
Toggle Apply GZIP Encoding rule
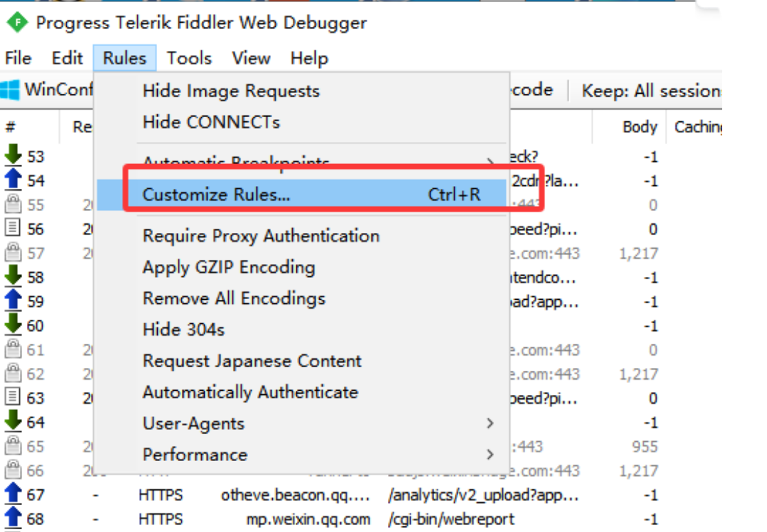[x=301, y=267]
